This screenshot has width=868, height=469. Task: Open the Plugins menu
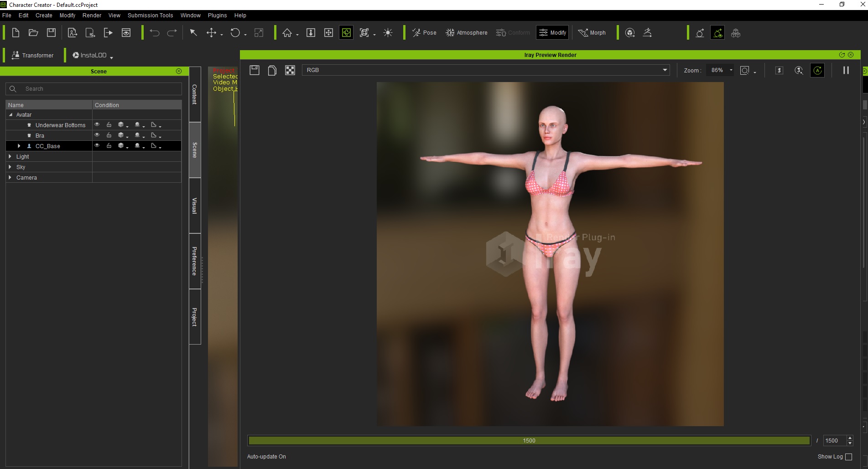coord(217,15)
